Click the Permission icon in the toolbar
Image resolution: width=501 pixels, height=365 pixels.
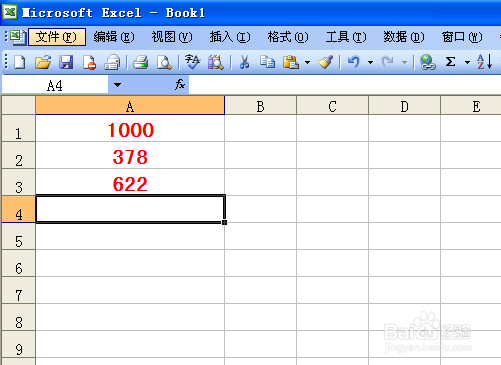pyautogui.click(x=89, y=62)
